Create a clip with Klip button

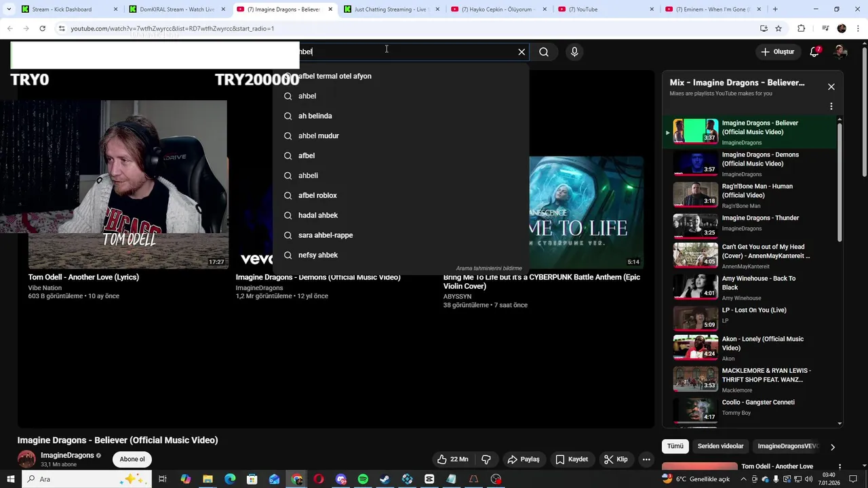616,459
